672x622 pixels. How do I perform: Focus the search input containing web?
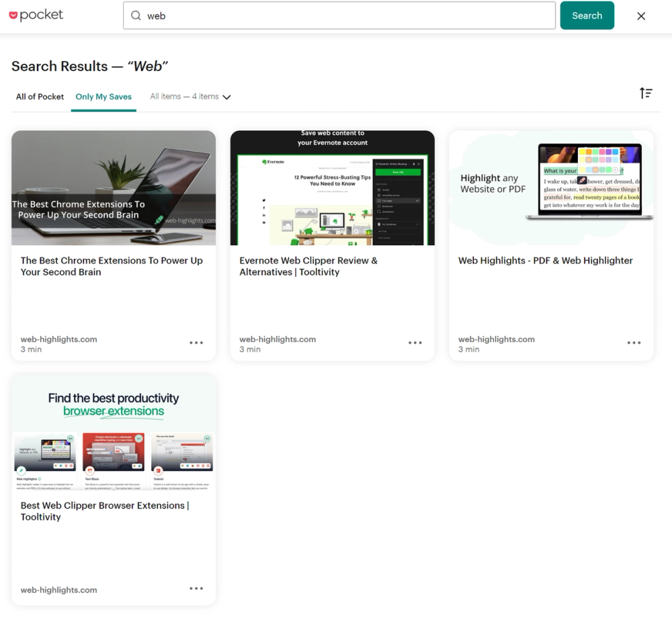tap(339, 15)
